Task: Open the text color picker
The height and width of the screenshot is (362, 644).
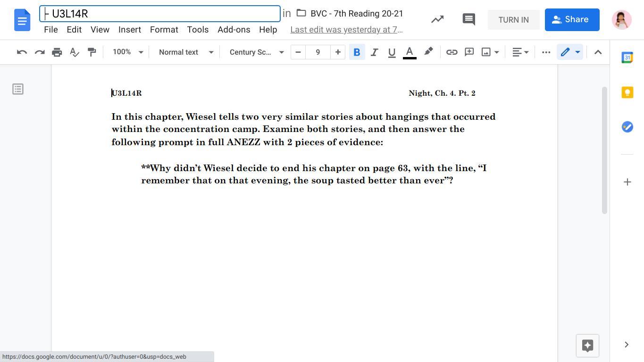Action: tap(410, 52)
